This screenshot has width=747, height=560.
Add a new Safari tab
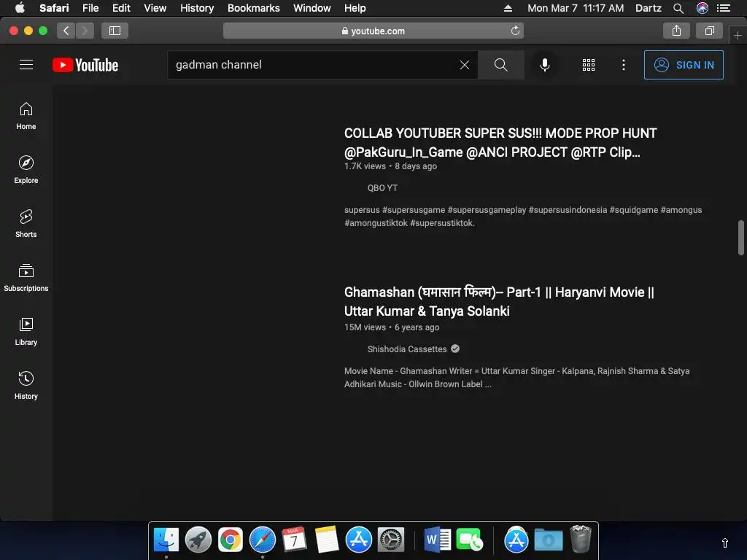(x=738, y=35)
